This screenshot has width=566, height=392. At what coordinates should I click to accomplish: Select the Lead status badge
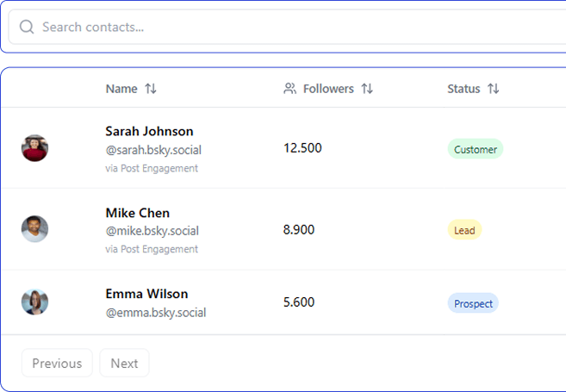coord(464,230)
